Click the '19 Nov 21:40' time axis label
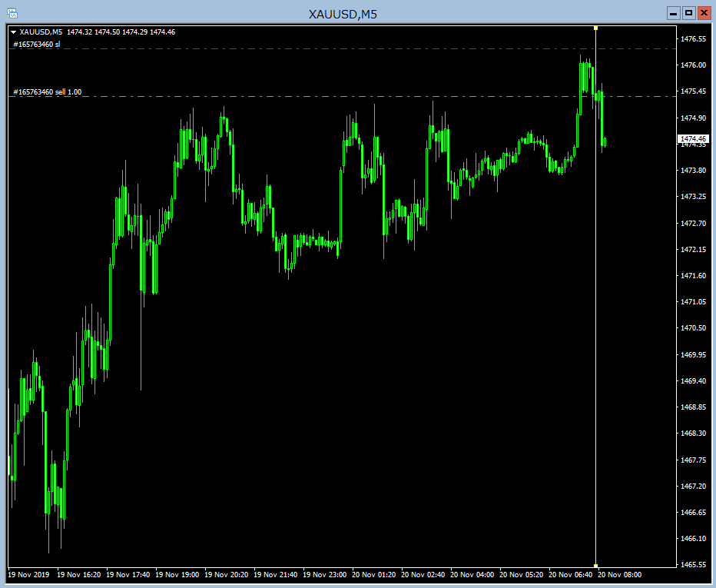716x588 pixels. 275,575
